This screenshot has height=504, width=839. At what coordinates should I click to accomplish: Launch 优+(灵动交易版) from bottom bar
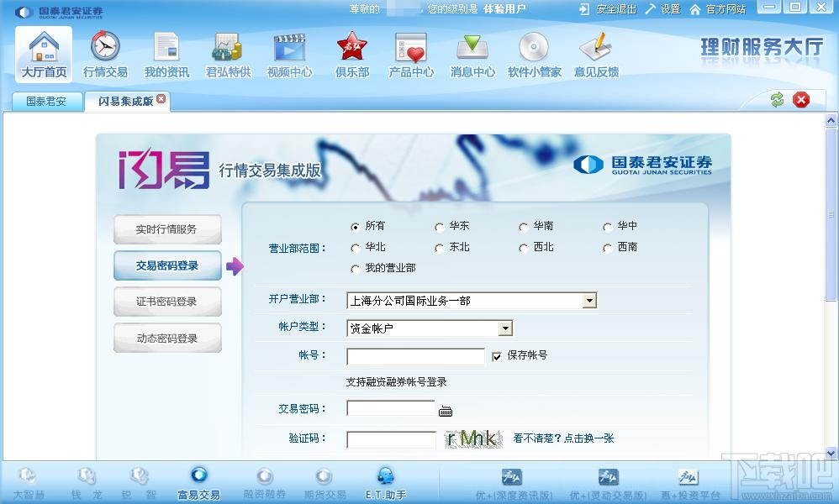[x=608, y=484]
